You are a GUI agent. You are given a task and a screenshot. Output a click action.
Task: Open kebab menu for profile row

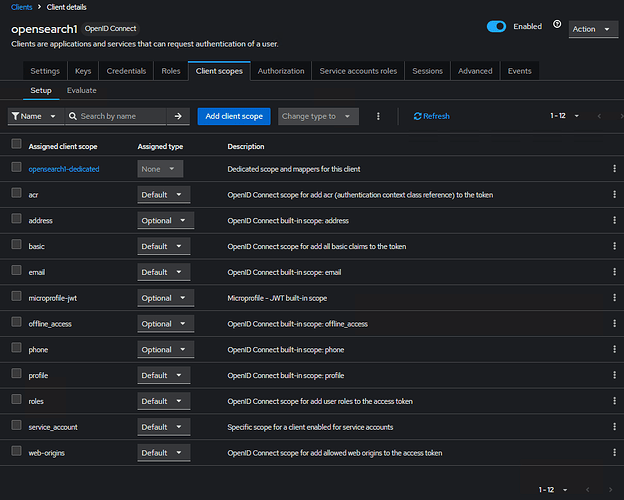click(614, 375)
